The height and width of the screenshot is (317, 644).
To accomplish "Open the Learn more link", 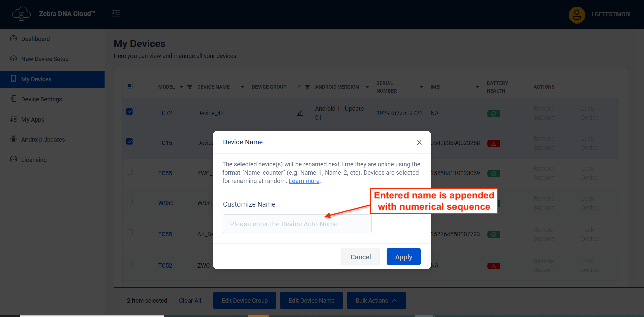I will (304, 181).
